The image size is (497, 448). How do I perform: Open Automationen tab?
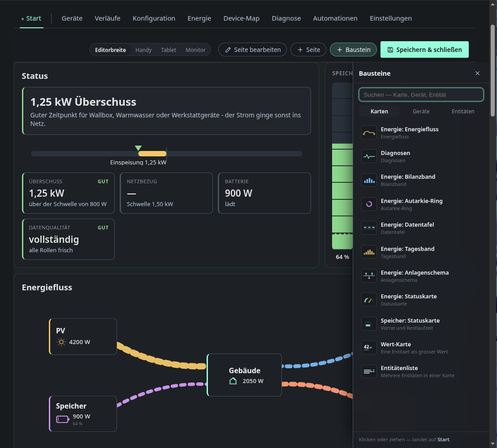[335, 18]
